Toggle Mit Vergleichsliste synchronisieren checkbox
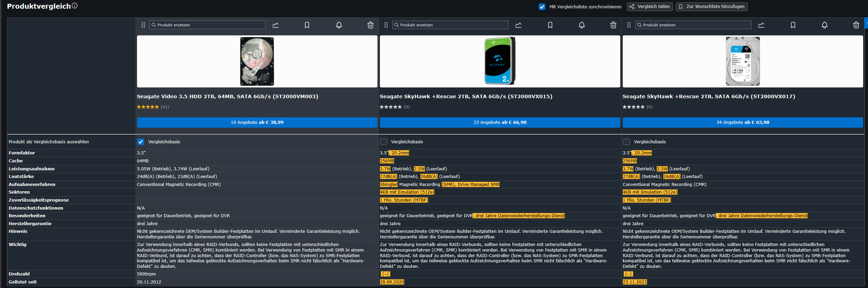868x288 pixels. point(542,7)
